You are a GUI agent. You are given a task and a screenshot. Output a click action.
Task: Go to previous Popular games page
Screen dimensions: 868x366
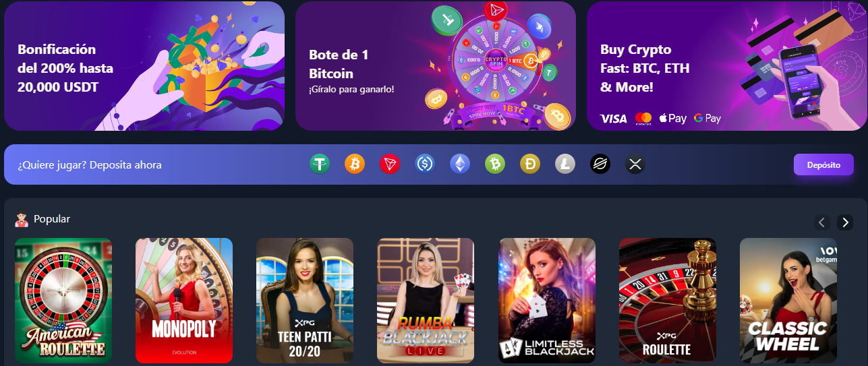[x=822, y=222]
